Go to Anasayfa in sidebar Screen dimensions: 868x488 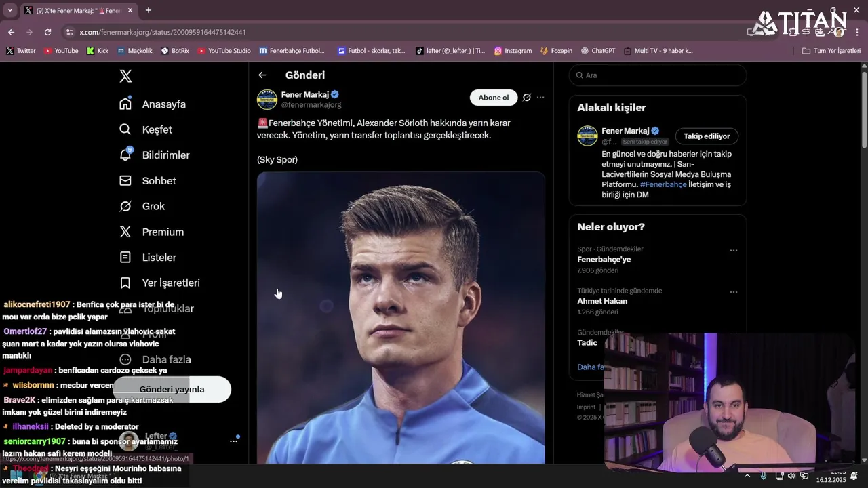click(x=163, y=104)
